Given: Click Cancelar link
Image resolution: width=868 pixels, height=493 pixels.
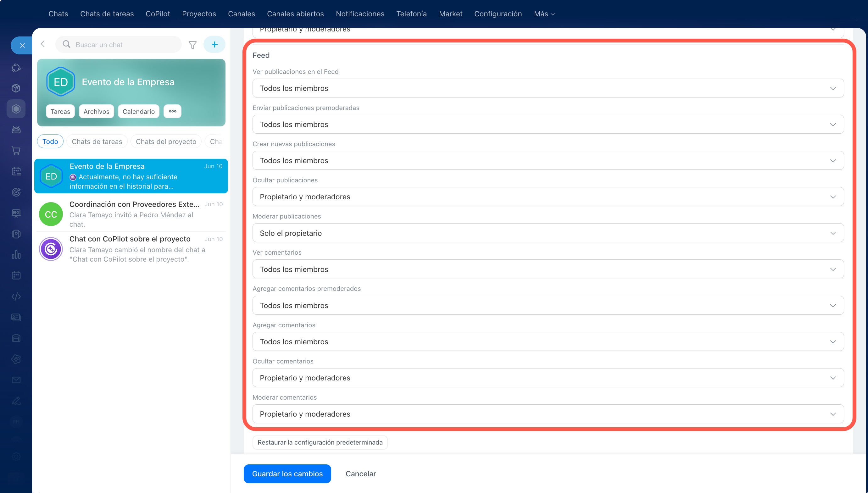Looking at the screenshot, I should pyautogui.click(x=361, y=474).
